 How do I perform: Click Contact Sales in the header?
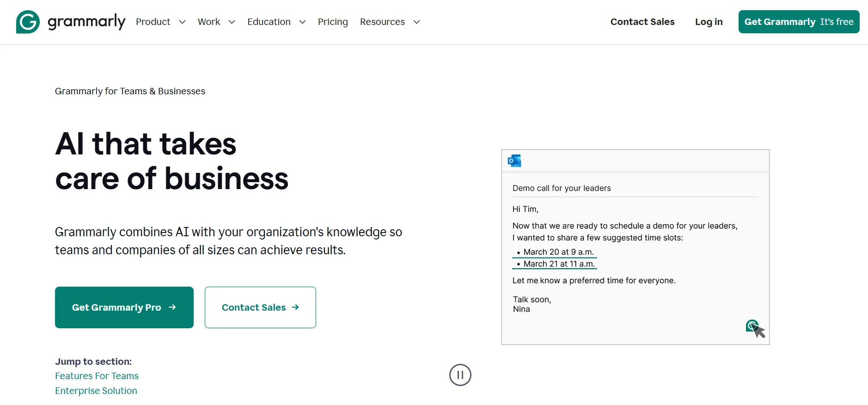(642, 22)
